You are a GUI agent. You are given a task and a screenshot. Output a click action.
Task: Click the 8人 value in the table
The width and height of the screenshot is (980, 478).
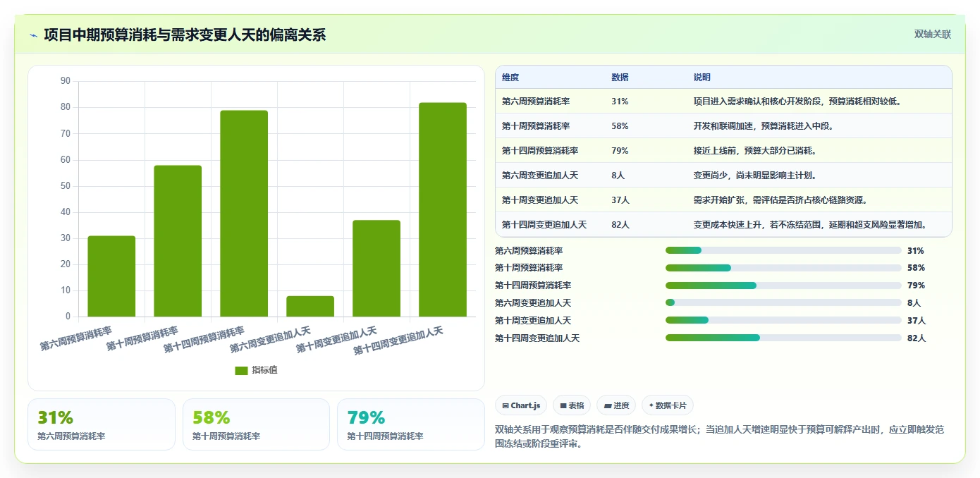point(618,176)
